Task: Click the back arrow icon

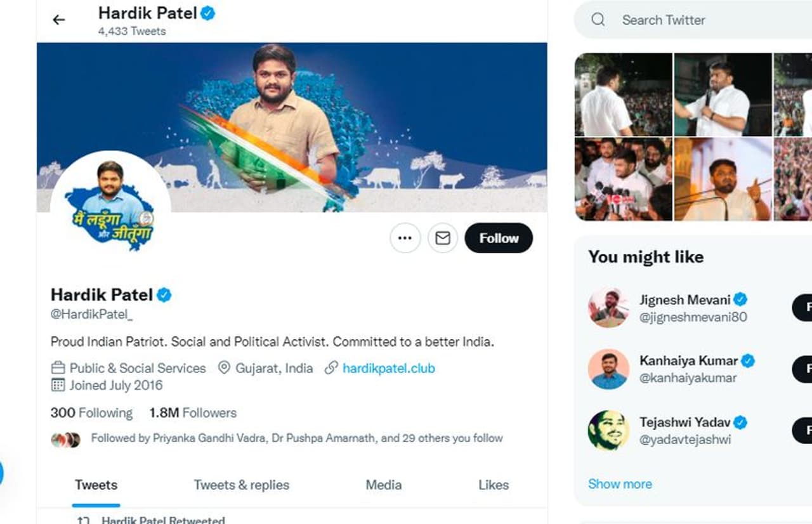Action: (59, 20)
